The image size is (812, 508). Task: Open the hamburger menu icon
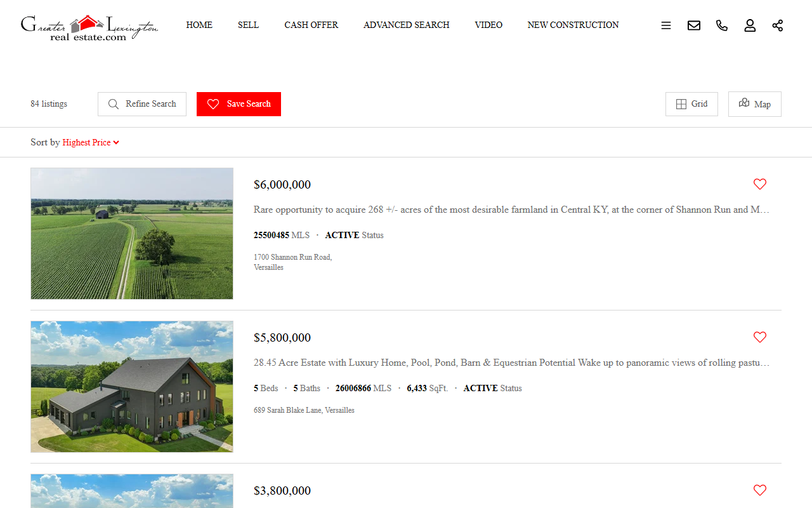tap(666, 25)
